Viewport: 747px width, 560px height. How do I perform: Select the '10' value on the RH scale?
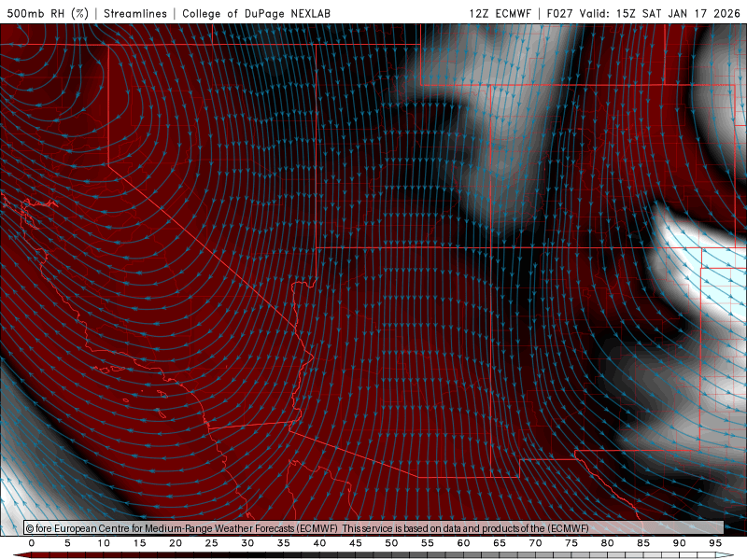pyautogui.click(x=104, y=543)
